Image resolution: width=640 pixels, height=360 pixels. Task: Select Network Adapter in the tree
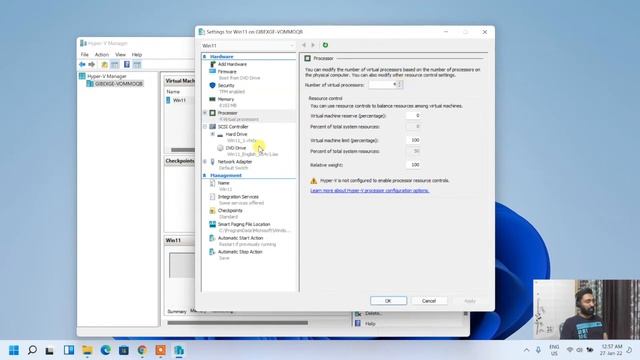(x=235, y=162)
